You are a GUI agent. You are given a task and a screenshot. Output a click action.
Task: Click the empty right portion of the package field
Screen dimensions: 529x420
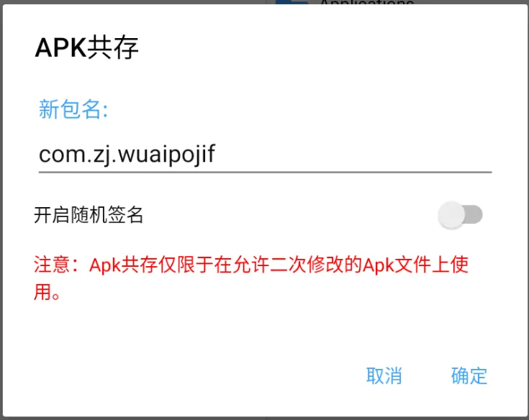point(354,155)
